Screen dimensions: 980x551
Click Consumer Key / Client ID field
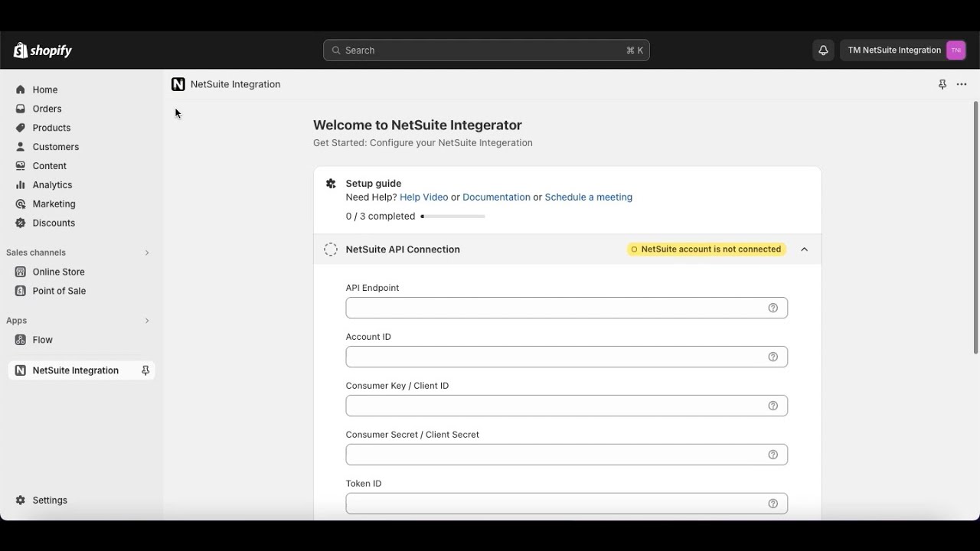567,406
